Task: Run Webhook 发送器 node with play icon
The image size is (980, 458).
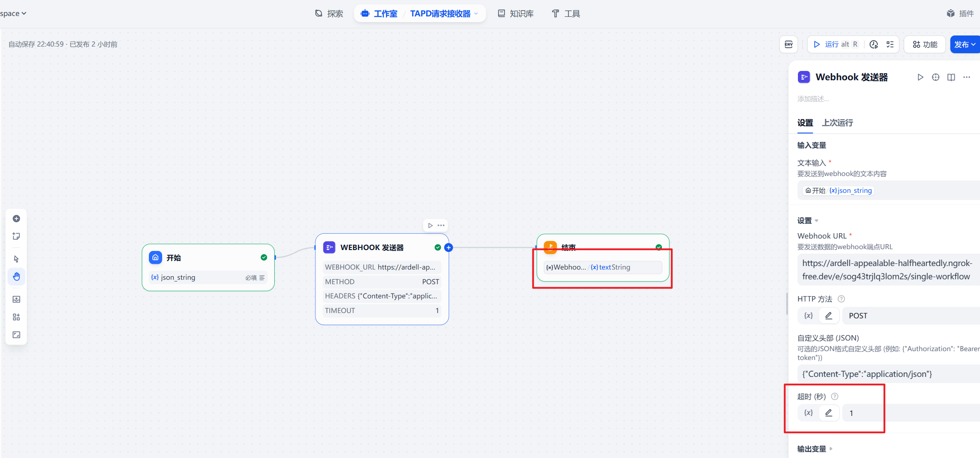Action: point(920,77)
